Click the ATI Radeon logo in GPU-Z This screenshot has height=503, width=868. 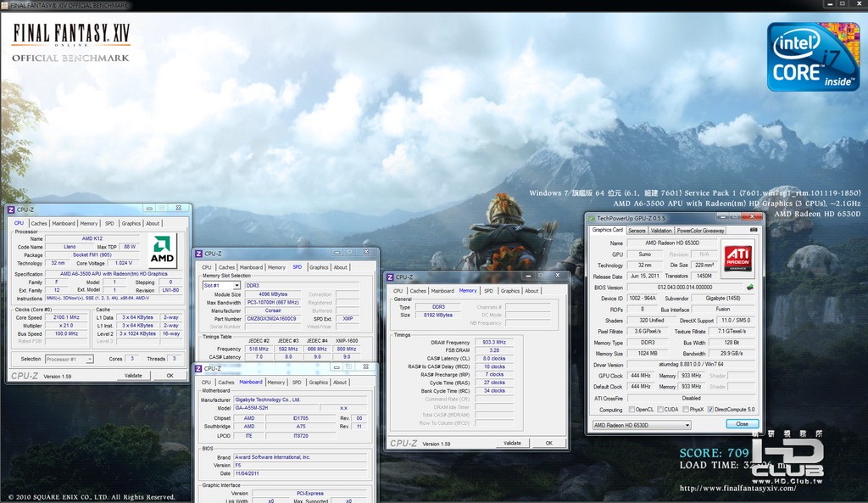pos(737,256)
